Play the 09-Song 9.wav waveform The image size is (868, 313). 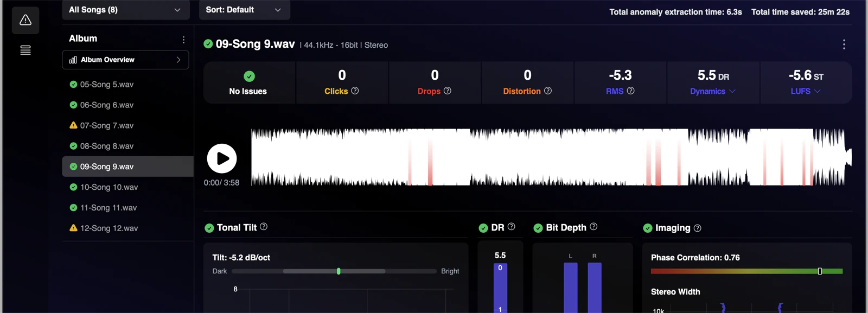(x=222, y=158)
